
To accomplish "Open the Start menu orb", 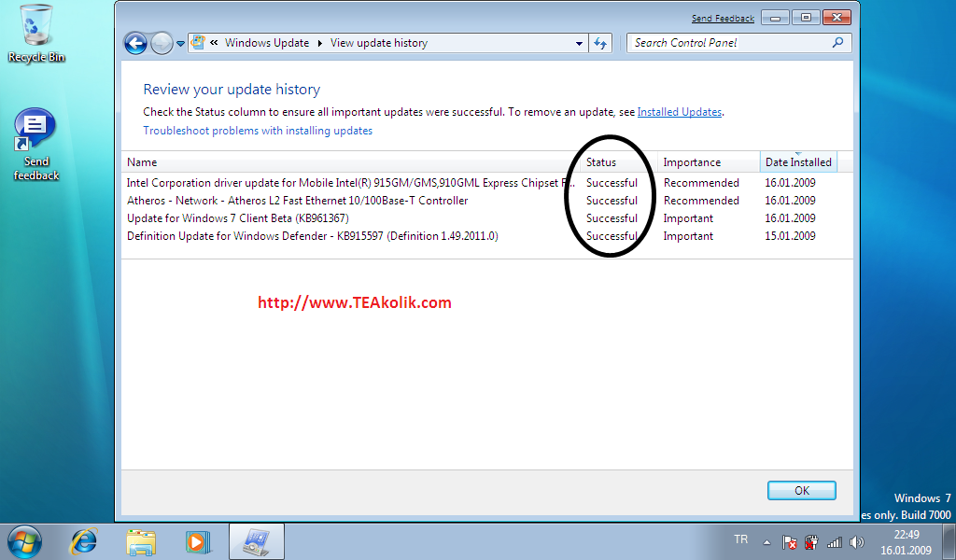I will (x=24, y=541).
